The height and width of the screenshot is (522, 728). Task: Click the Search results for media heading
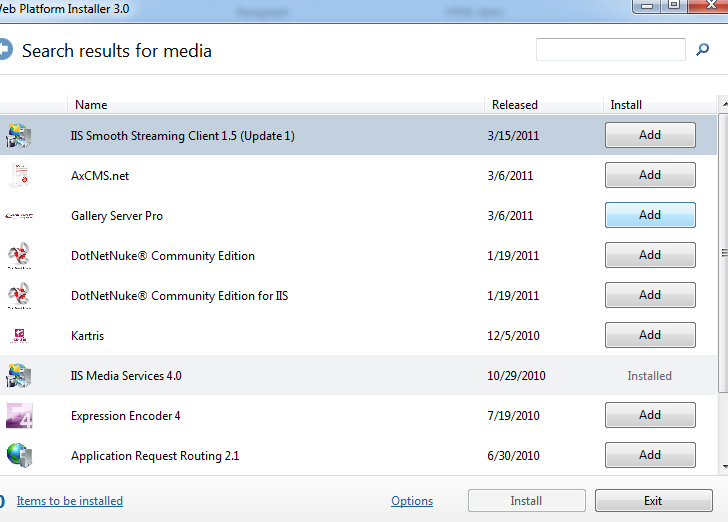(x=117, y=51)
